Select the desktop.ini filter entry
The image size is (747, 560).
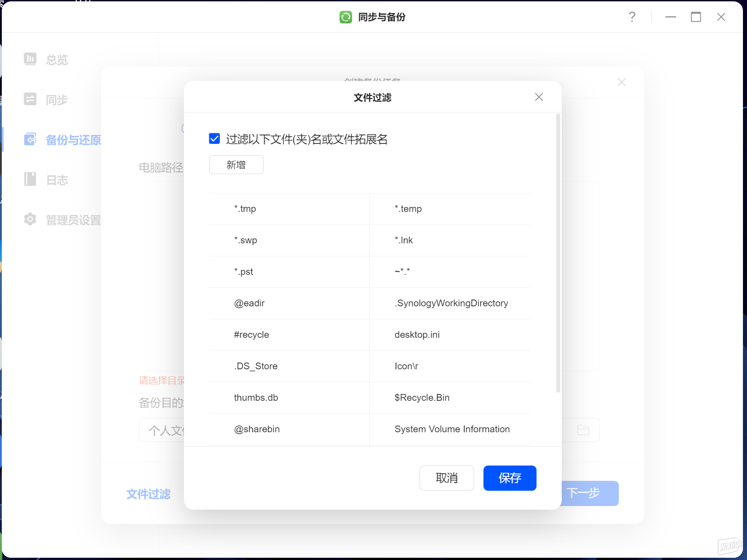(x=450, y=335)
